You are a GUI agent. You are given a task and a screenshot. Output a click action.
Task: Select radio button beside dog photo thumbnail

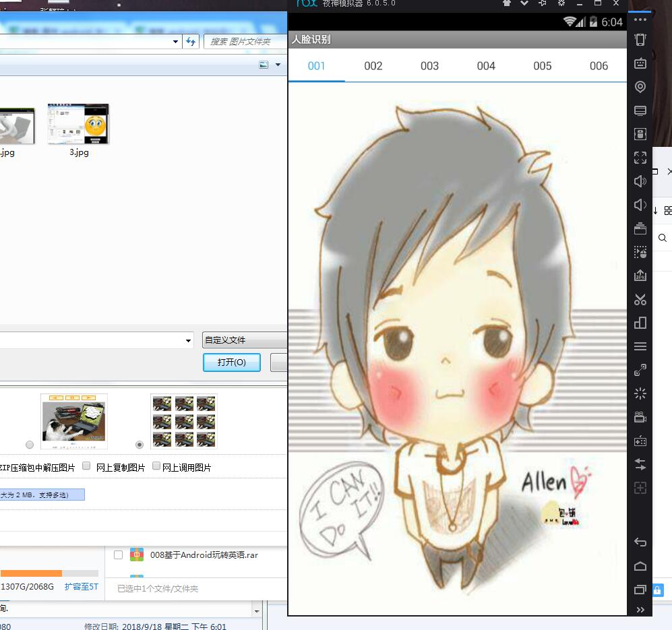pos(30,445)
